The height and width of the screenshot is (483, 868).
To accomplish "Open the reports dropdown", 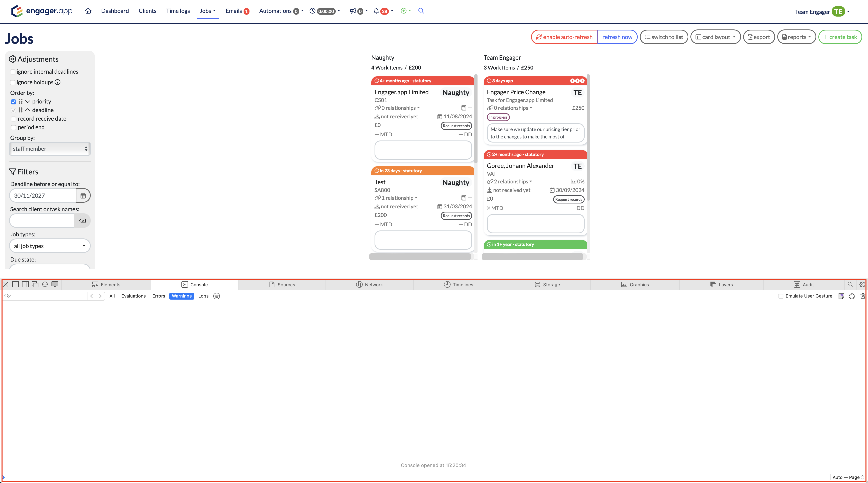I will (796, 37).
